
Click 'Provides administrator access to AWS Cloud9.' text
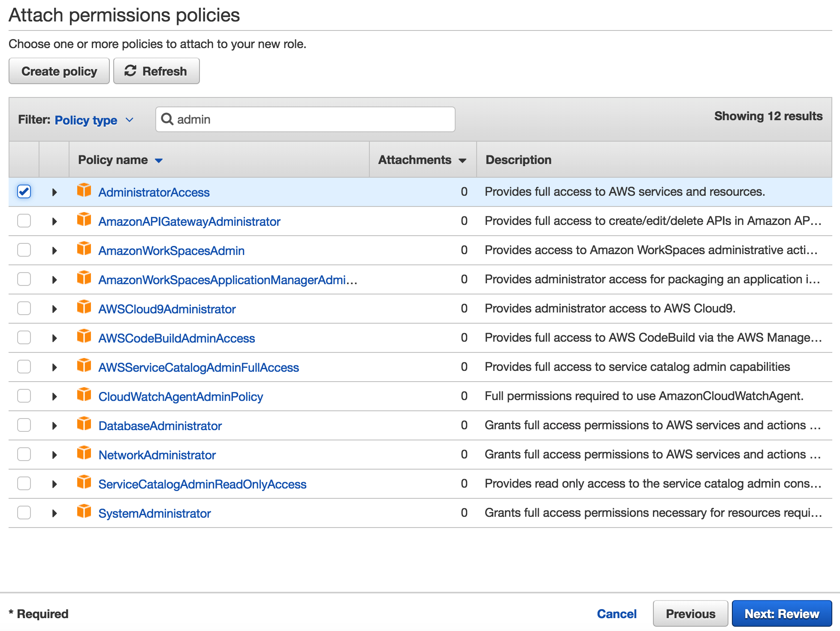tap(610, 308)
